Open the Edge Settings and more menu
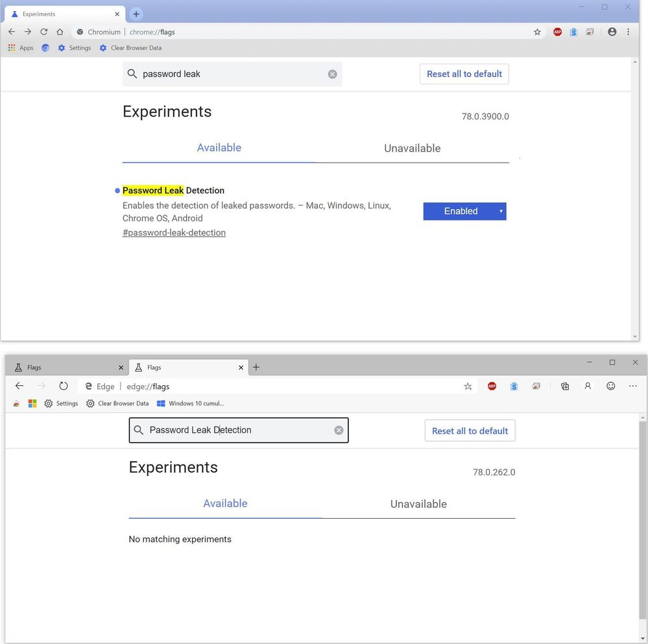This screenshot has width=648, height=644. click(632, 387)
